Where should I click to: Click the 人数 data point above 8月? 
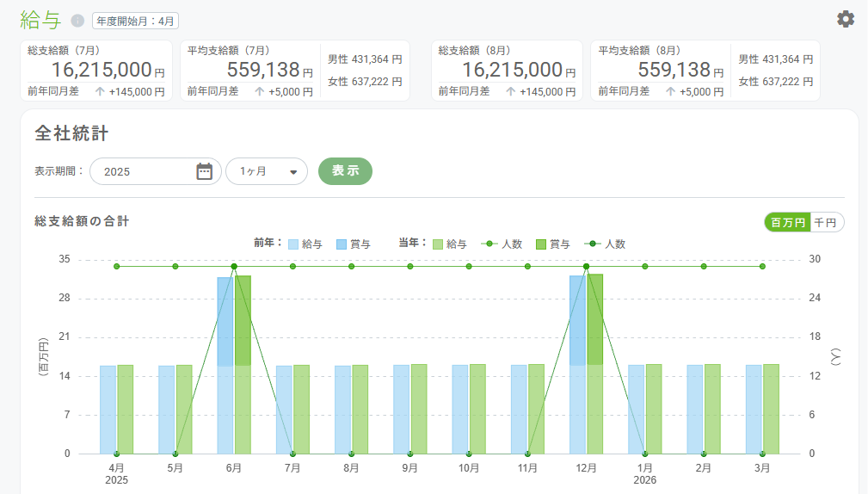pyautogui.click(x=352, y=267)
